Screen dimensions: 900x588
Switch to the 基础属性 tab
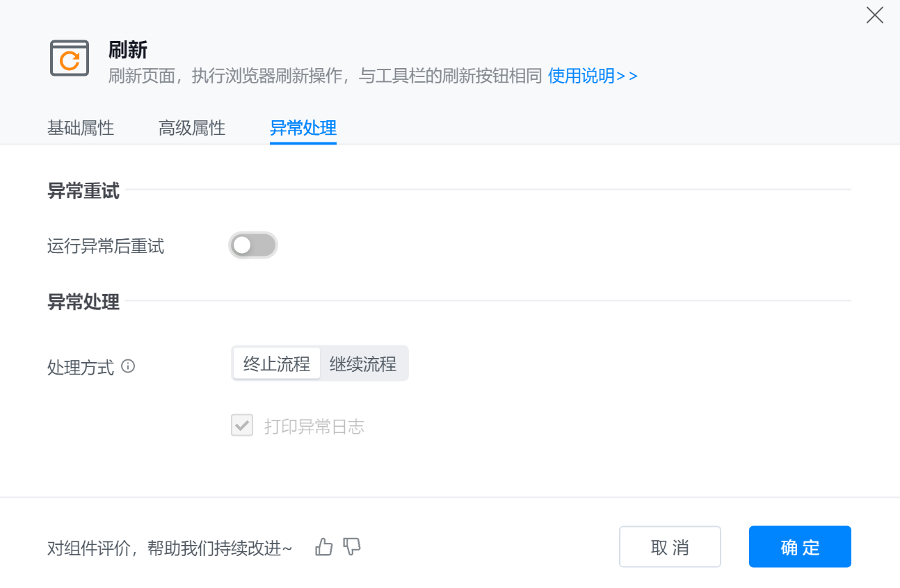click(81, 128)
